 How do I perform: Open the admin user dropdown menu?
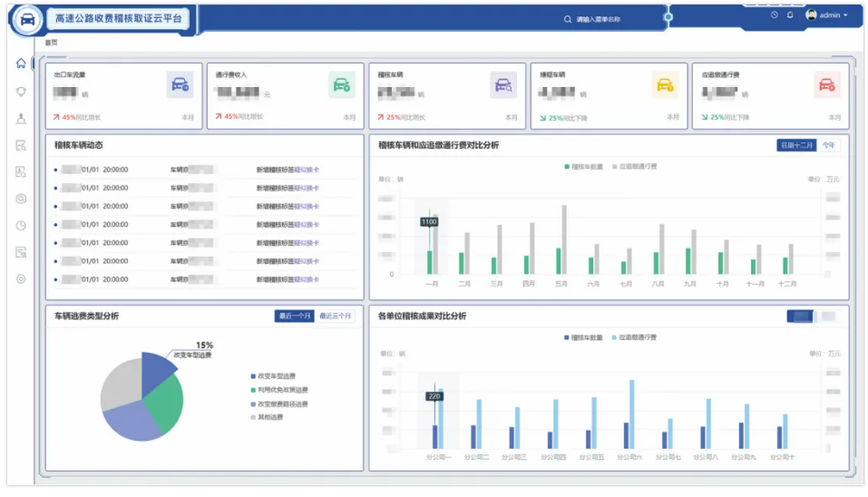click(828, 15)
